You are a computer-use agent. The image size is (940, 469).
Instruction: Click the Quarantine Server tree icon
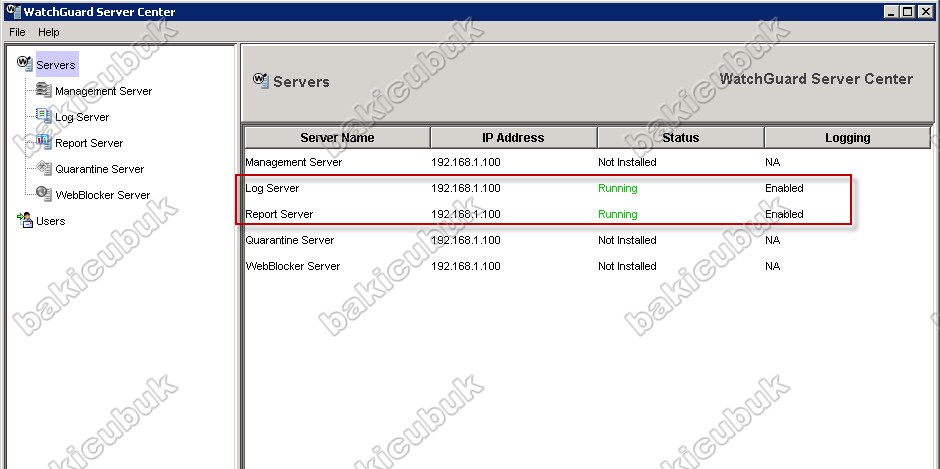[x=44, y=168]
